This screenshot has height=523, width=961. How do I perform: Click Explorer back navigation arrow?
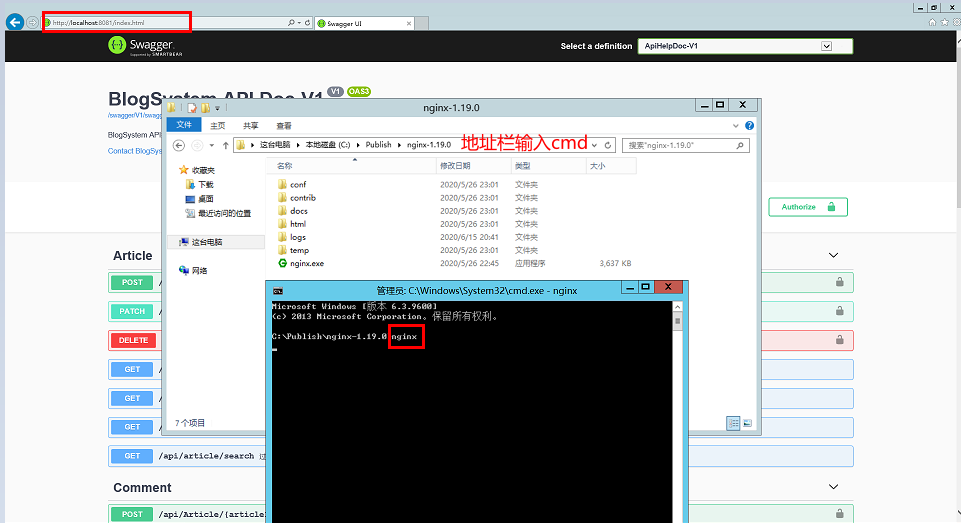click(x=179, y=145)
